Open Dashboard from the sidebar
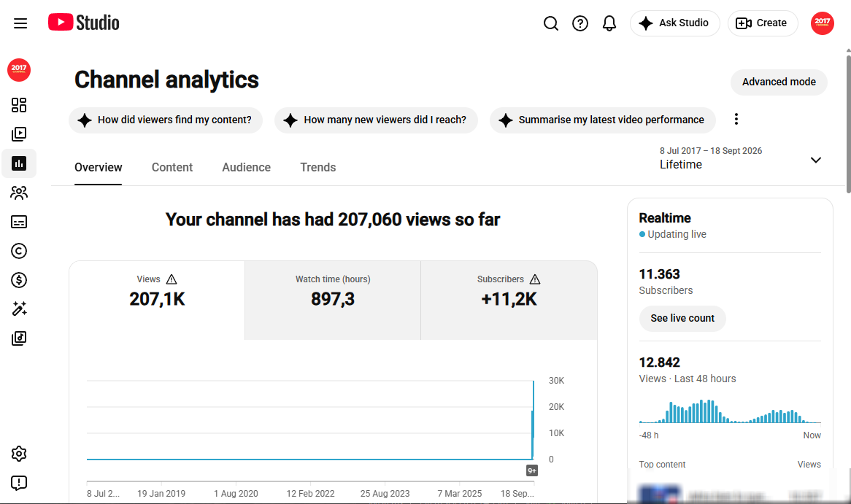This screenshot has height=504, width=851. click(19, 105)
